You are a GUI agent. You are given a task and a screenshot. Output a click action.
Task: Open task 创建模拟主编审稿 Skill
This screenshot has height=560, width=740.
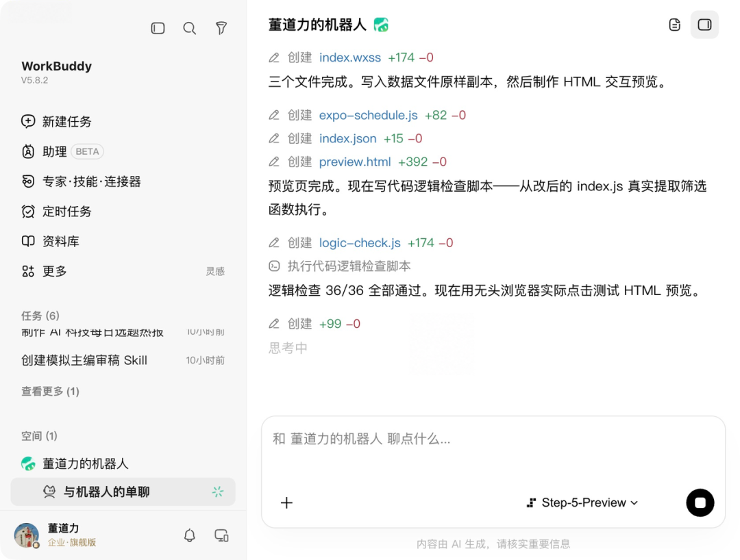pos(123,360)
